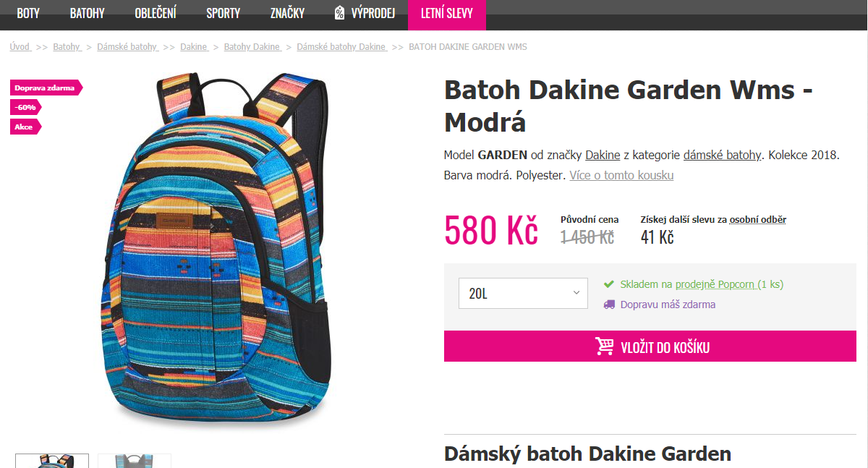The image size is (868, 468).
Task: Go to the Značky menu item
Action: (287, 13)
